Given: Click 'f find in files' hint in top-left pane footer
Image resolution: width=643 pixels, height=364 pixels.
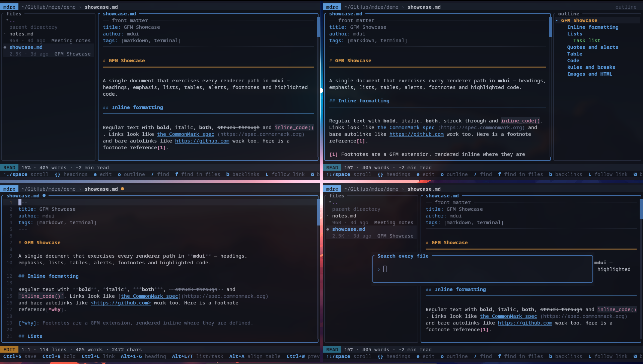Looking at the screenshot, I should [x=198, y=174].
